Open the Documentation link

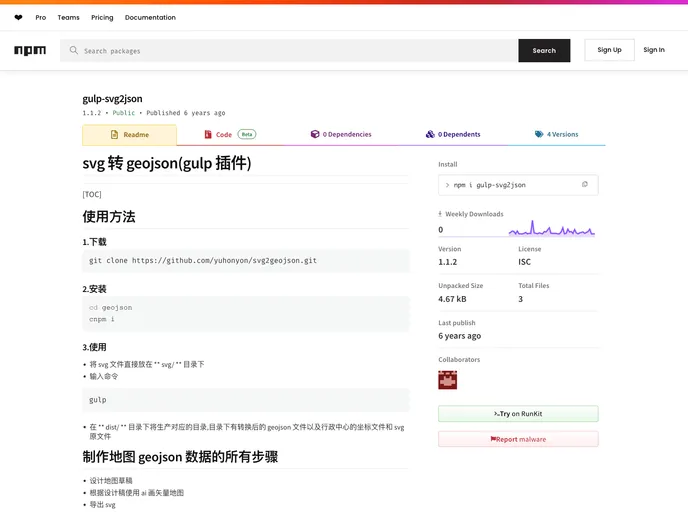[150, 18]
